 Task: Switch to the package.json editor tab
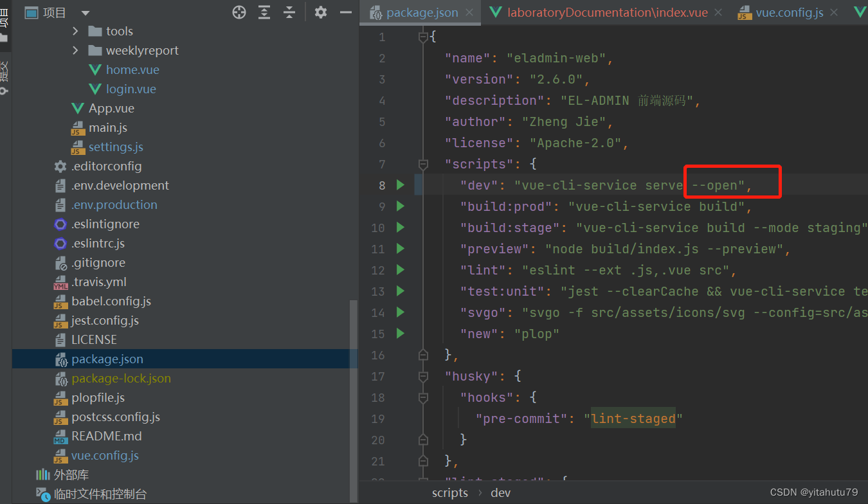tap(422, 12)
